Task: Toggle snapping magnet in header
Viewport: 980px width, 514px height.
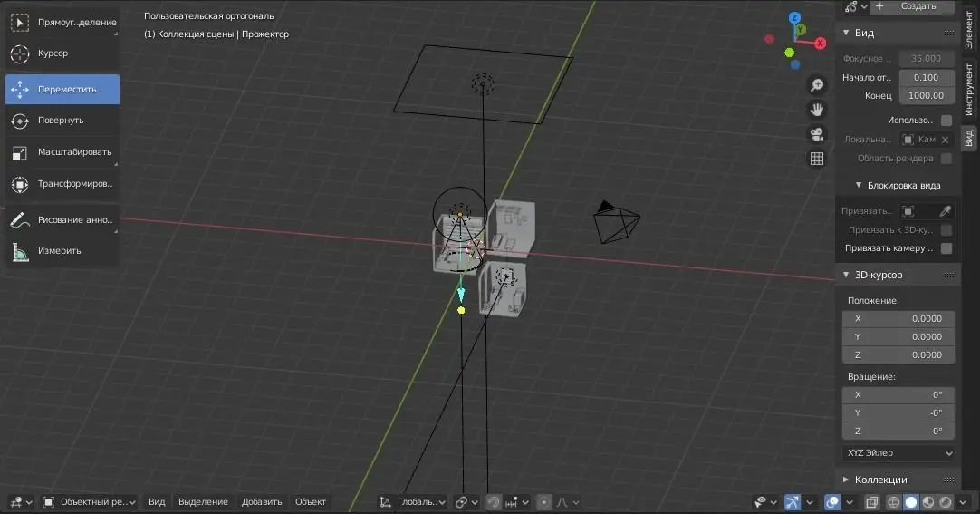Action: click(x=493, y=502)
